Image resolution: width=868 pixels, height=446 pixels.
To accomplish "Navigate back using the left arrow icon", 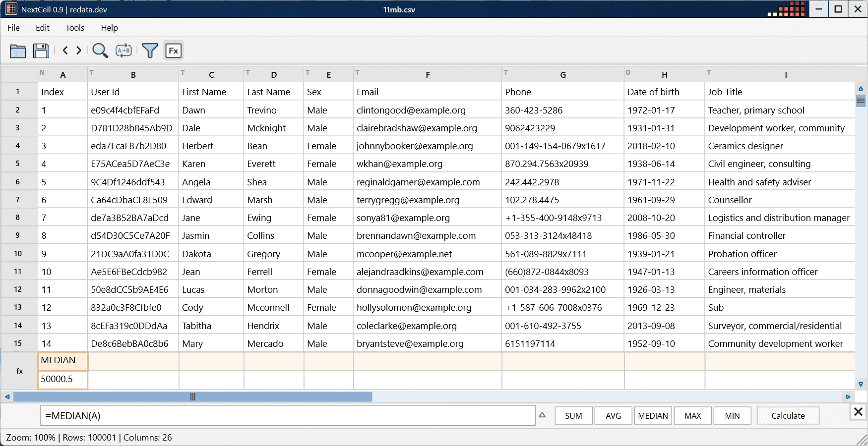I will (x=65, y=50).
